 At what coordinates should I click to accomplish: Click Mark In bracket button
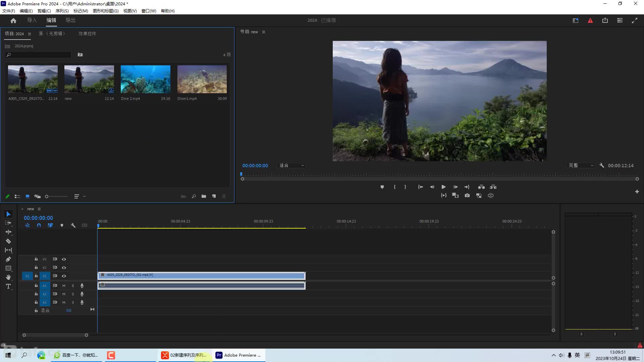pos(394,187)
